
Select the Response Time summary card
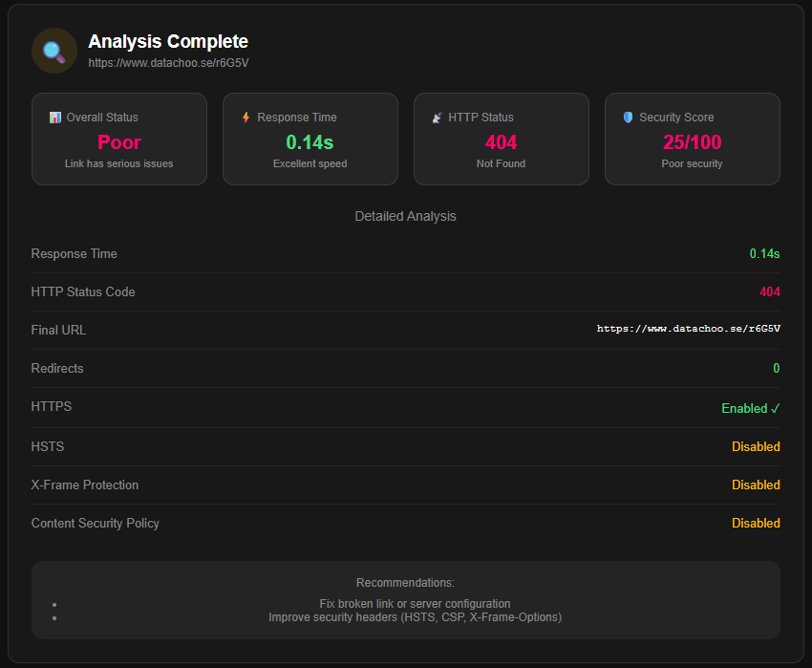(310, 139)
